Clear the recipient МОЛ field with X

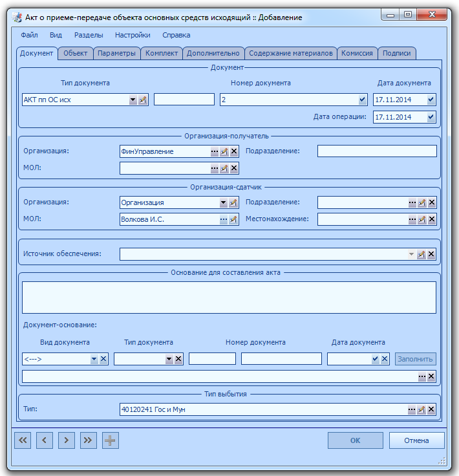click(x=234, y=168)
